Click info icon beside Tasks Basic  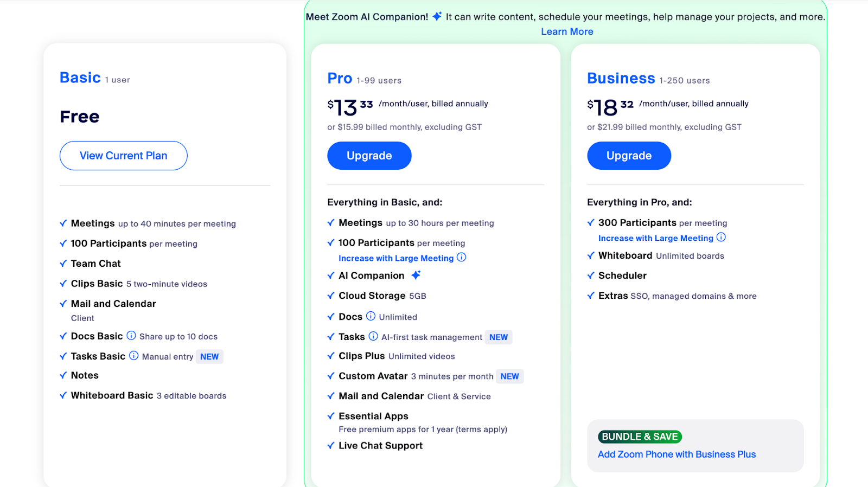[133, 356]
